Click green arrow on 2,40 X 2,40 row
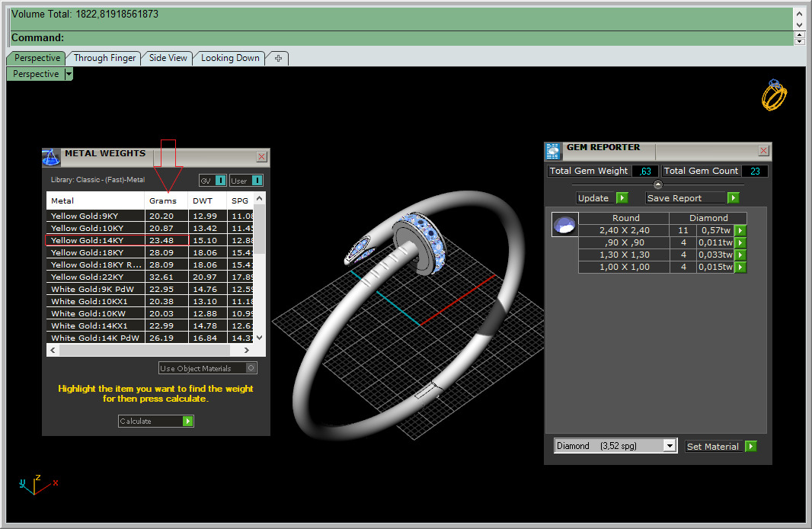 pyautogui.click(x=740, y=230)
